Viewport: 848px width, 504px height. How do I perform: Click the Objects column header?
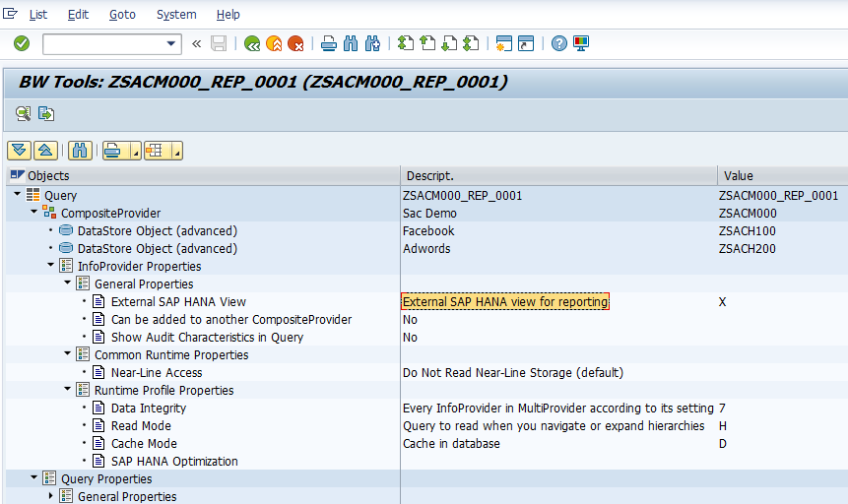[x=203, y=176]
